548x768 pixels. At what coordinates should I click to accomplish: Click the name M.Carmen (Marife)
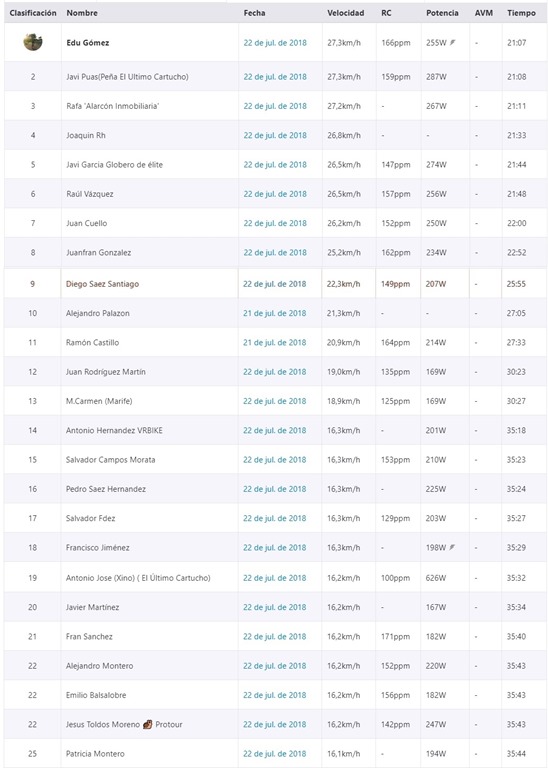[x=99, y=401]
